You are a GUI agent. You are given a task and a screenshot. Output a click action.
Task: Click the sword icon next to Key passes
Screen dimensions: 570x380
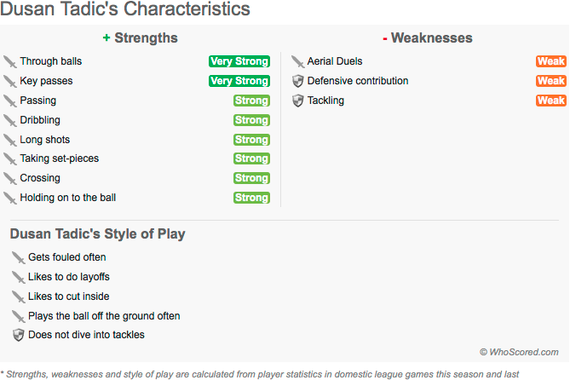(x=10, y=81)
